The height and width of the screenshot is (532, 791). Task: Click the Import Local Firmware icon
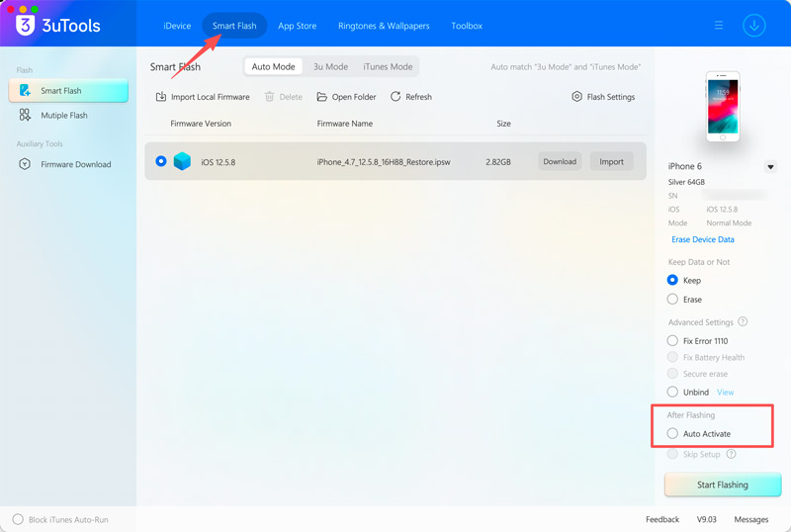161,96
